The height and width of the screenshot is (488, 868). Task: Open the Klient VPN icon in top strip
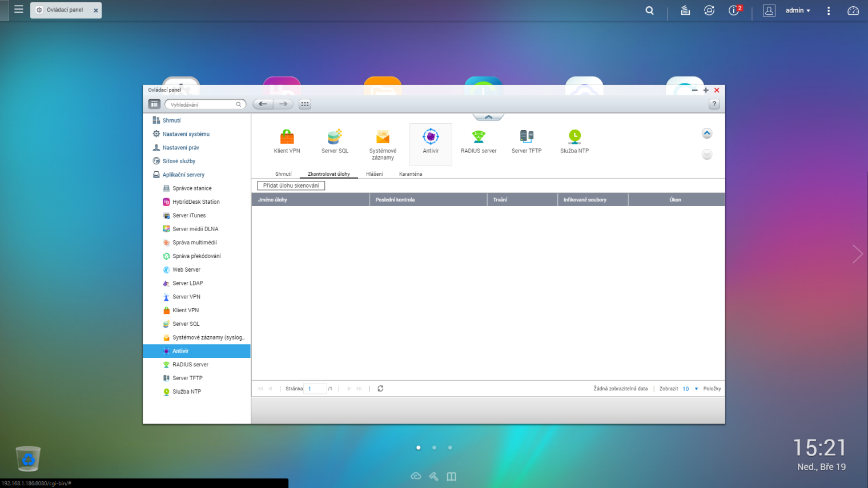click(287, 142)
